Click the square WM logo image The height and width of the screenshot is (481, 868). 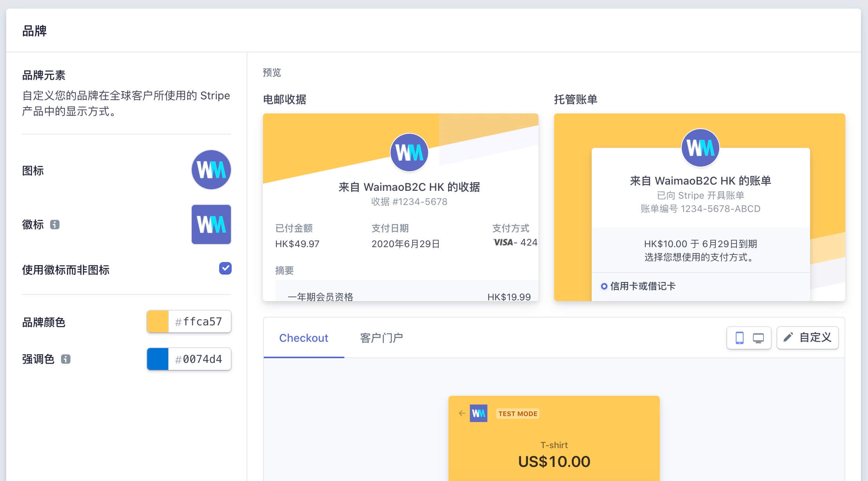point(211,224)
